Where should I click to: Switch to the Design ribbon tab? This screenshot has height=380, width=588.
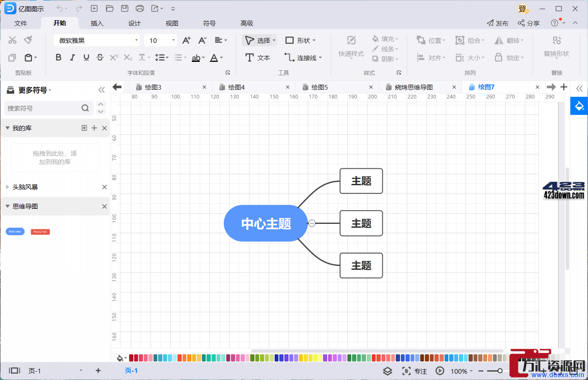coord(135,23)
